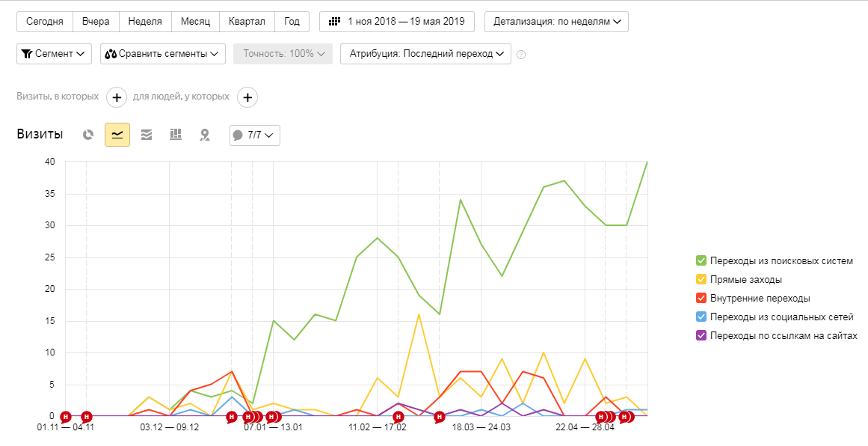
Task: Open the date range picker button
Action: [x=397, y=22]
